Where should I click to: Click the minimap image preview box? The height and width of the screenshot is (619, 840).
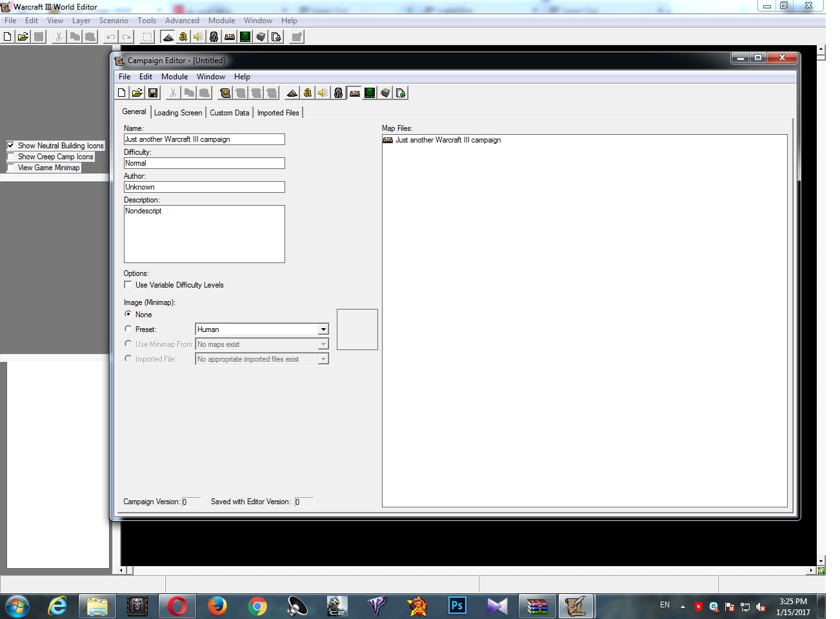click(357, 329)
